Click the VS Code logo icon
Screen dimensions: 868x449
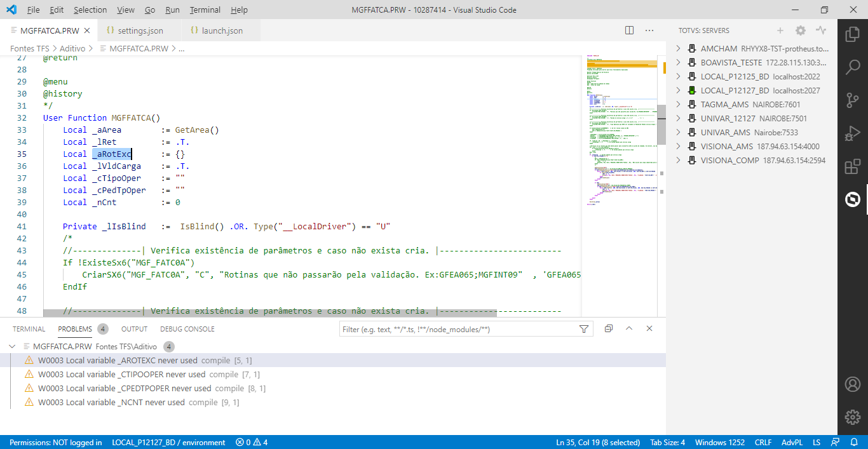(x=10, y=10)
